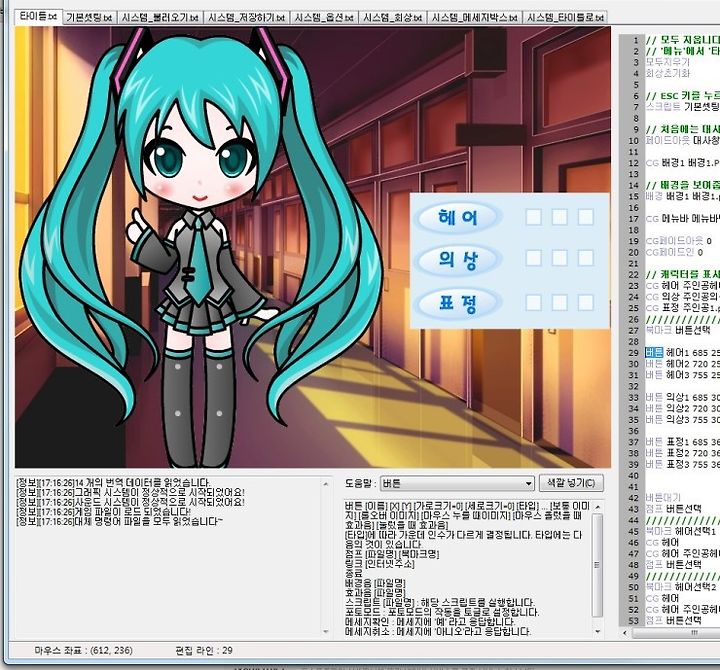Image resolution: width=720 pixels, height=670 pixels.
Task: Click code line 4 '회상초기화'
Action: point(668,73)
